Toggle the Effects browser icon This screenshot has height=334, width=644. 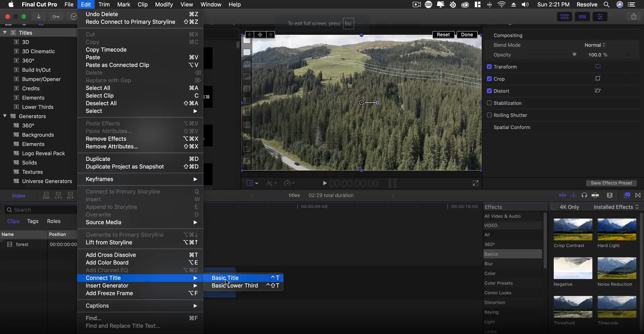point(627,195)
